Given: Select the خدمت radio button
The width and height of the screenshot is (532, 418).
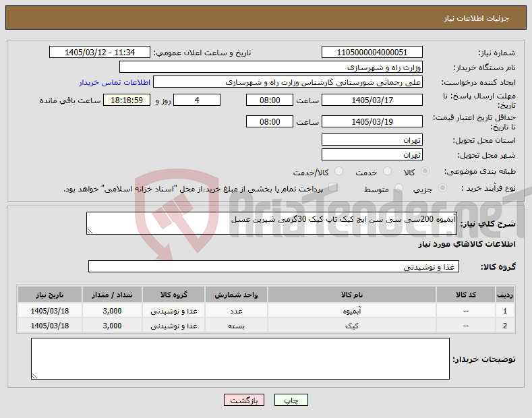Looking at the screenshot, I should coord(387,171).
